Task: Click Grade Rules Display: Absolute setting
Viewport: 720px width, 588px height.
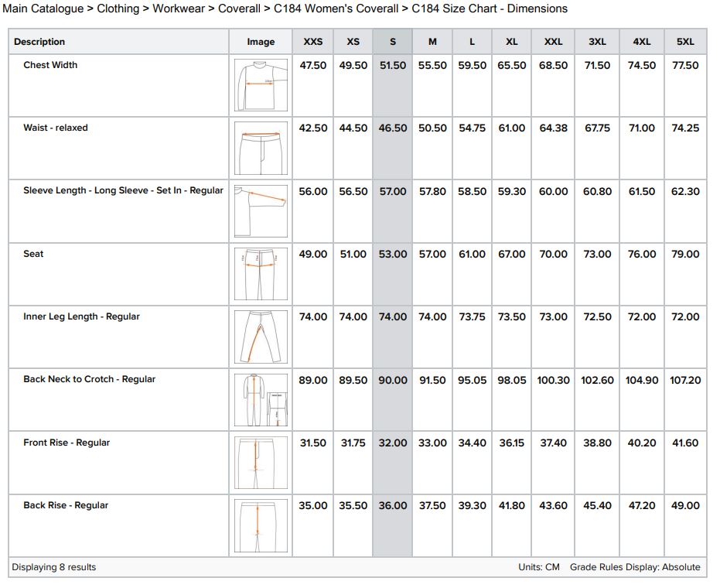Action: [x=635, y=567]
